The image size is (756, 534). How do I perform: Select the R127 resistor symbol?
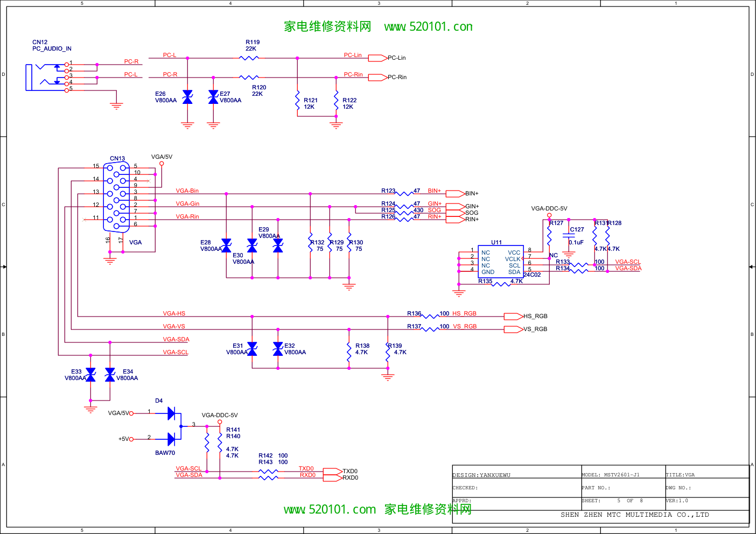coord(549,235)
